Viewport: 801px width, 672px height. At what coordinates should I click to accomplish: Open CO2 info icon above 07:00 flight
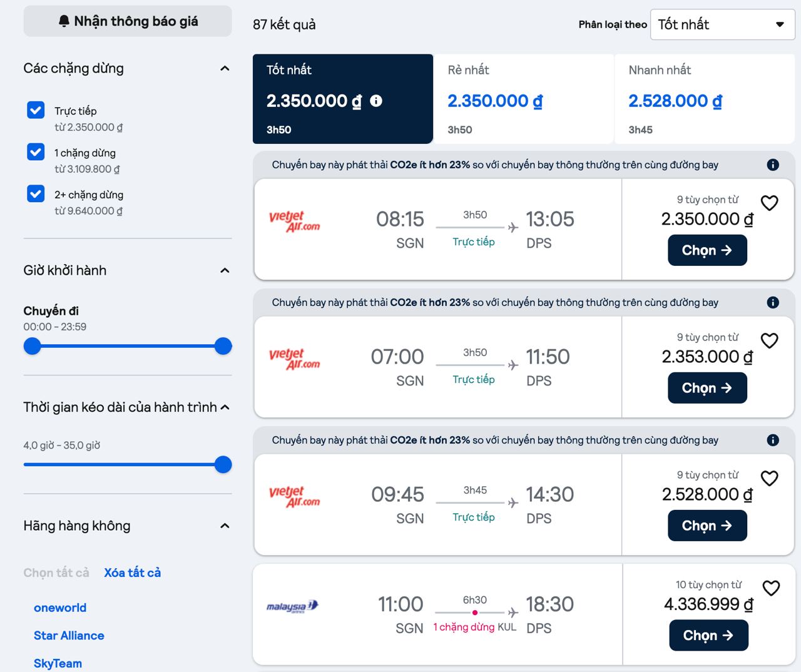pos(773,302)
